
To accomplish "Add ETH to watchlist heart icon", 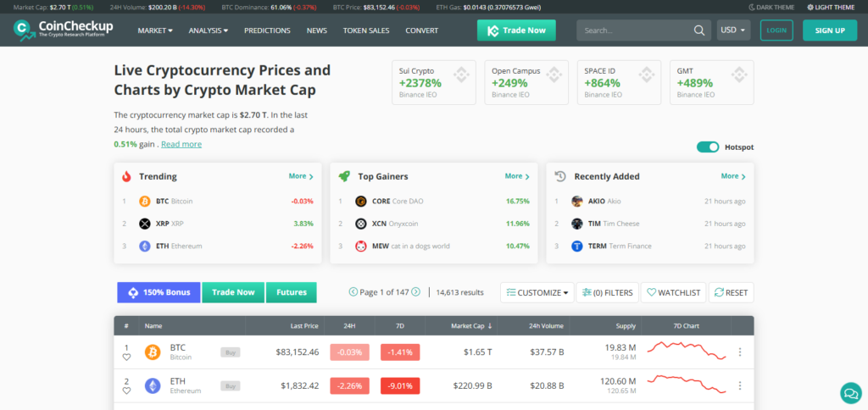I will 126,391.
